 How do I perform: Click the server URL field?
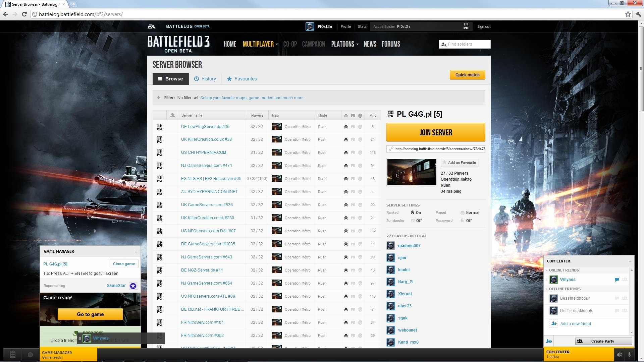[x=436, y=149]
